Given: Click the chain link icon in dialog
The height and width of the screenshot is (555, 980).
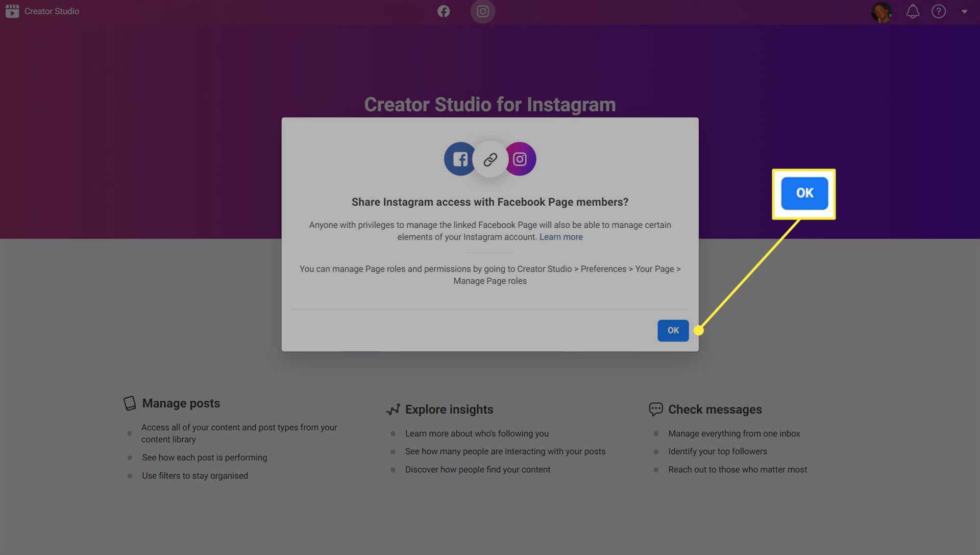Looking at the screenshot, I should click(x=490, y=159).
